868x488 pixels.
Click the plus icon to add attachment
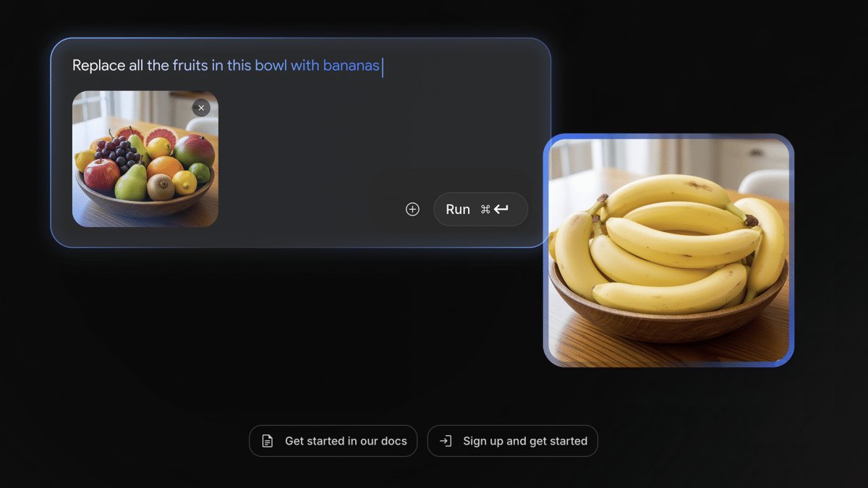[412, 209]
